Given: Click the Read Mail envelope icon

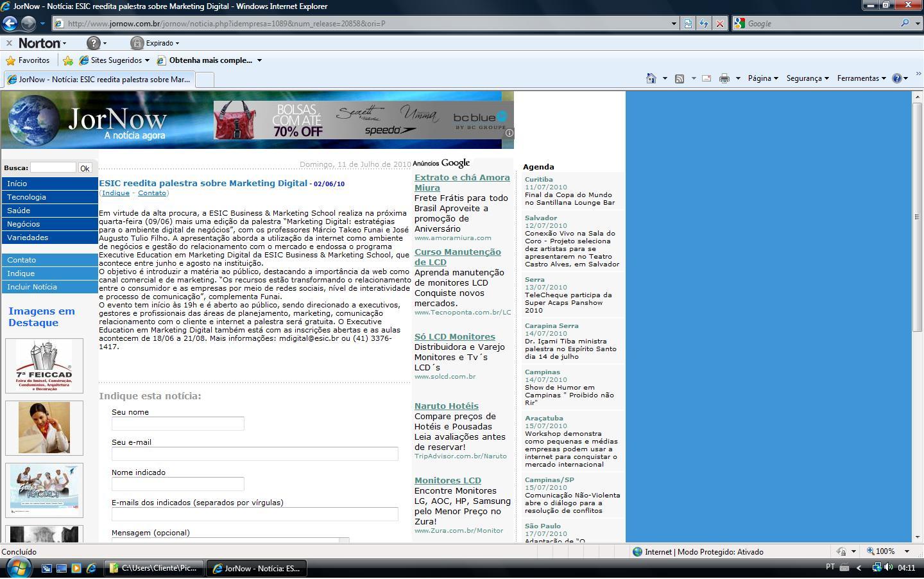Looking at the screenshot, I should tap(706, 78).
